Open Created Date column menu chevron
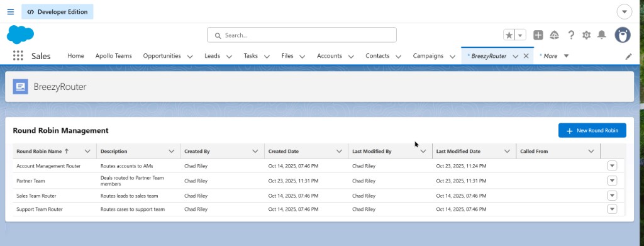The width and height of the screenshot is (644, 246). [x=339, y=151]
